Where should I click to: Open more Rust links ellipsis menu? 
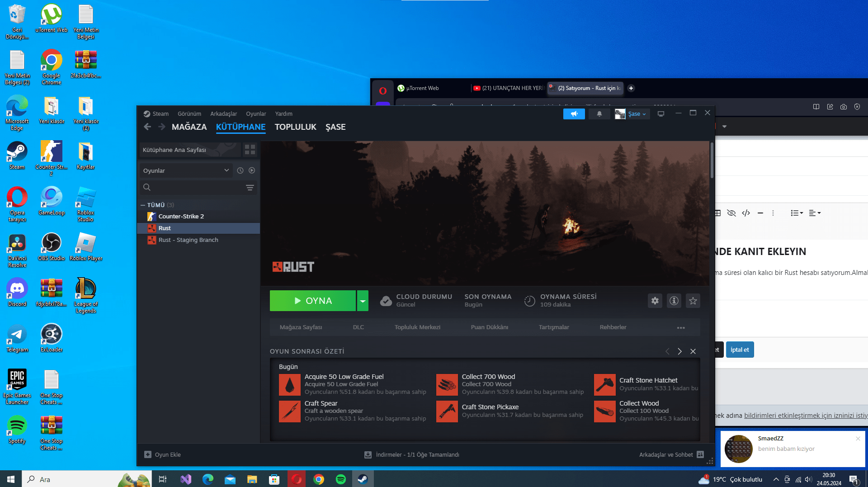[x=681, y=327]
